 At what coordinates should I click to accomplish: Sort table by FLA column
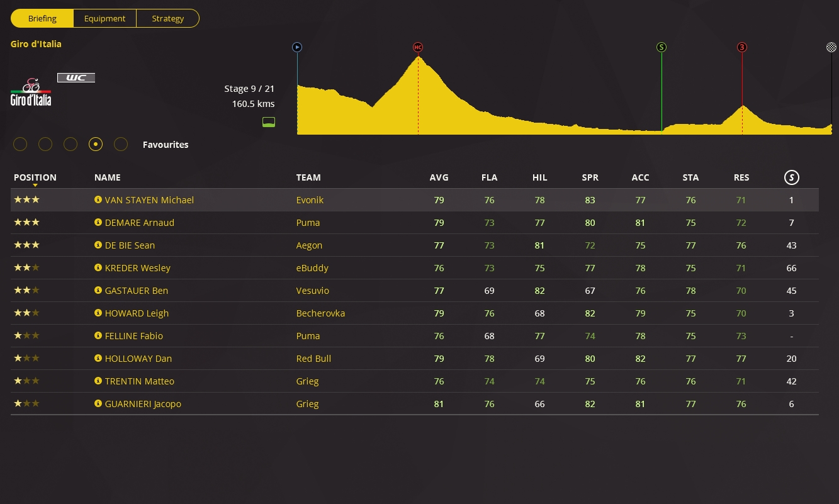pyautogui.click(x=489, y=177)
